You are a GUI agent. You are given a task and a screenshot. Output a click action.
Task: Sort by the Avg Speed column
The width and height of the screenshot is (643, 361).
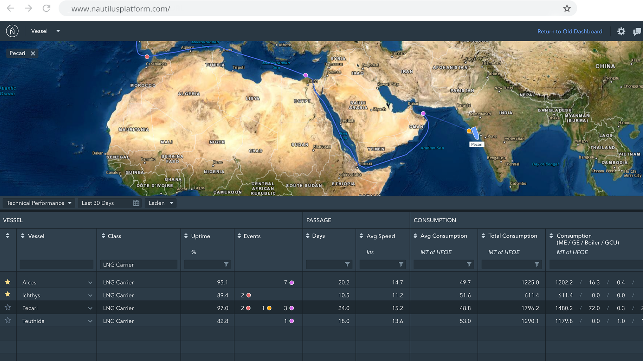(361, 236)
